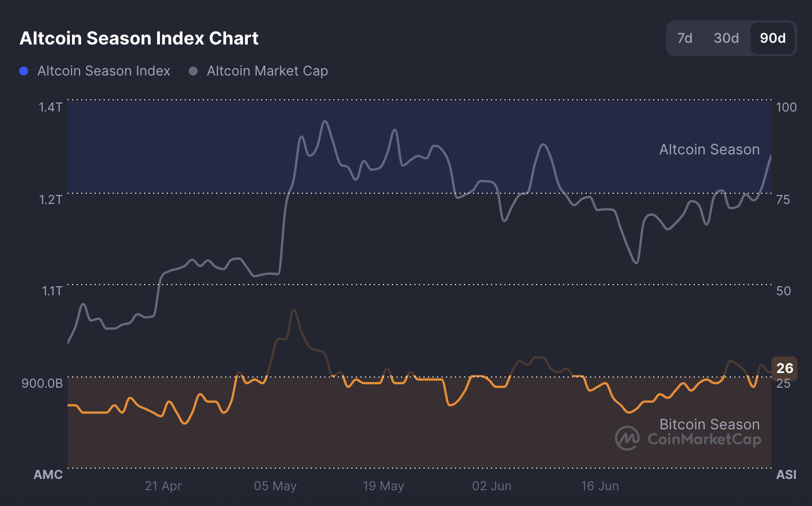The height and width of the screenshot is (506, 812).
Task: Click the 05 May date marker
Action: [x=275, y=486]
